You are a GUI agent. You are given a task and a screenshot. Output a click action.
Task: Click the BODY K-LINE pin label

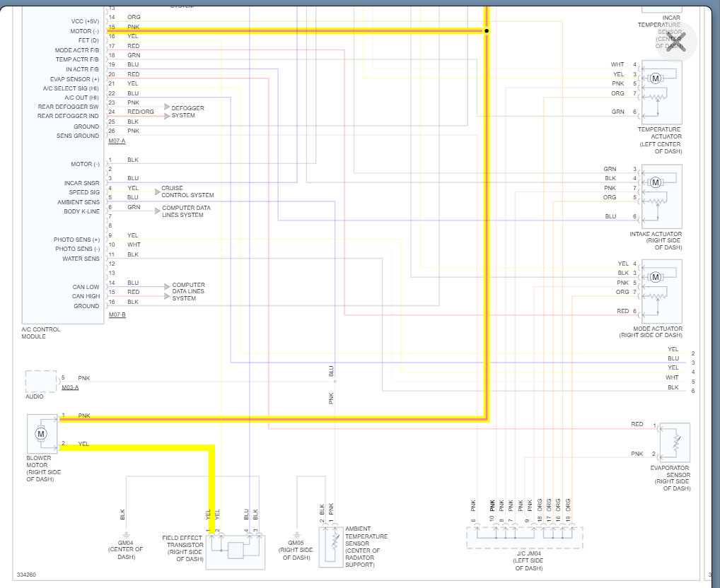(x=81, y=211)
